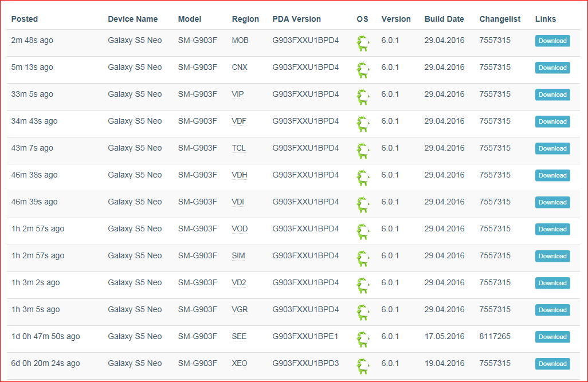The height and width of the screenshot is (382, 588).
Task: Click the Android icon in the CNX row
Action: (363, 70)
